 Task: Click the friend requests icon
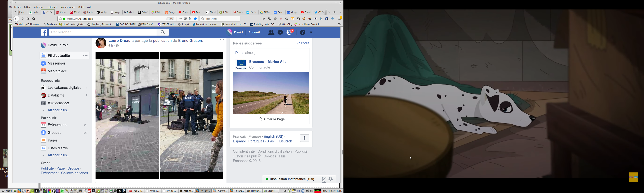coord(271,33)
